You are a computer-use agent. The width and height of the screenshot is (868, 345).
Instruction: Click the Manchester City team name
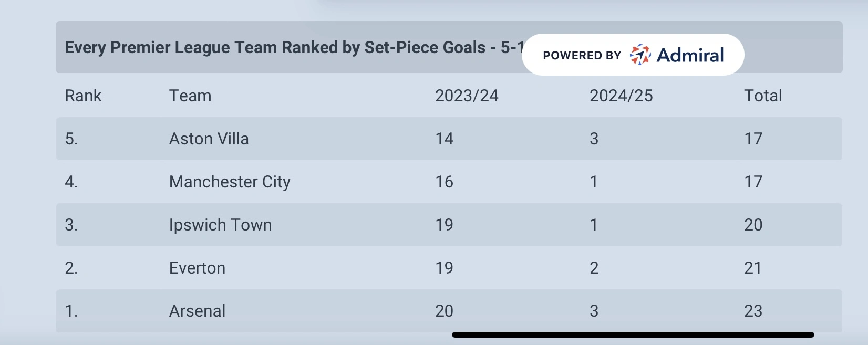coord(230,182)
